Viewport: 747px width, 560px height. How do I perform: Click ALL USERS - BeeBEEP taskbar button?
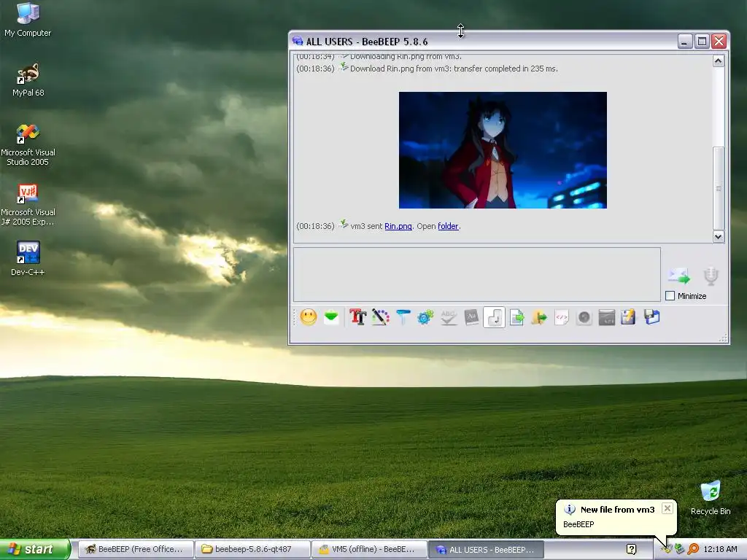click(487, 549)
